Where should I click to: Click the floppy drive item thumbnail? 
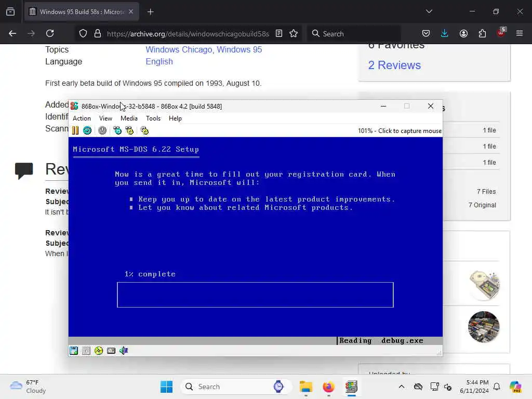point(484,285)
